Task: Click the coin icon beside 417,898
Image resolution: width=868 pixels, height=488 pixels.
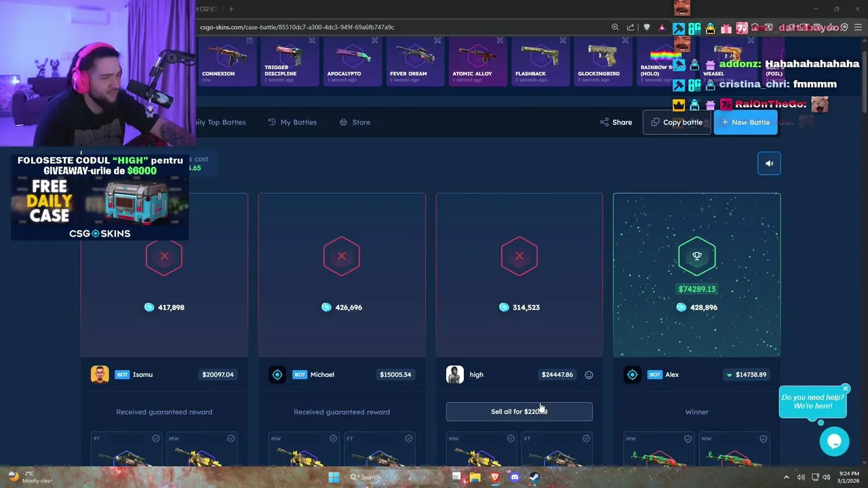Action: coord(149,307)
